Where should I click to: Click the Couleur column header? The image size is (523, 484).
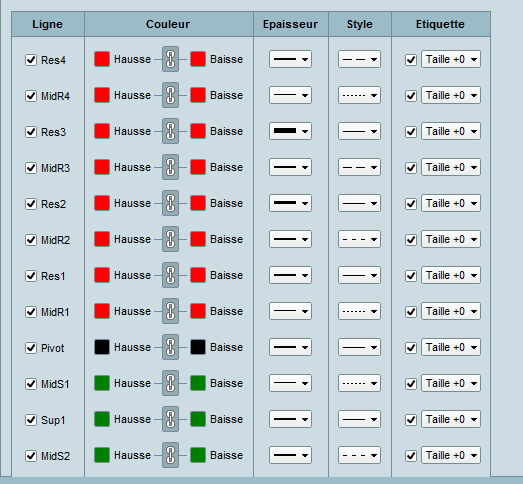coord(169,24)
